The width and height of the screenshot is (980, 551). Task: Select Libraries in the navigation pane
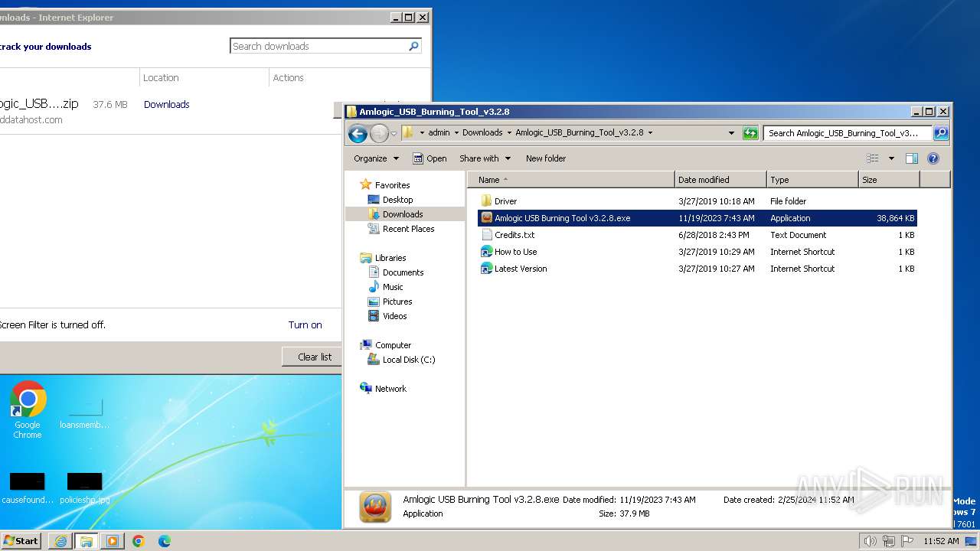(390, 258)
